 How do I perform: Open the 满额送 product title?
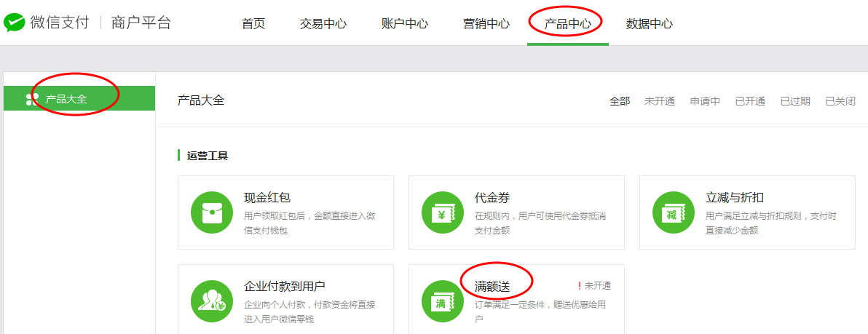pos(492,287)
